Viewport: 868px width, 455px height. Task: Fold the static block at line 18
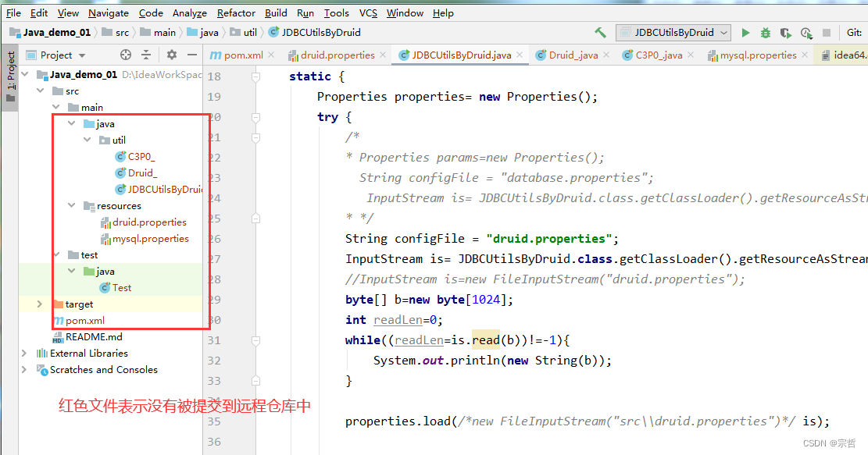point(255,76)
